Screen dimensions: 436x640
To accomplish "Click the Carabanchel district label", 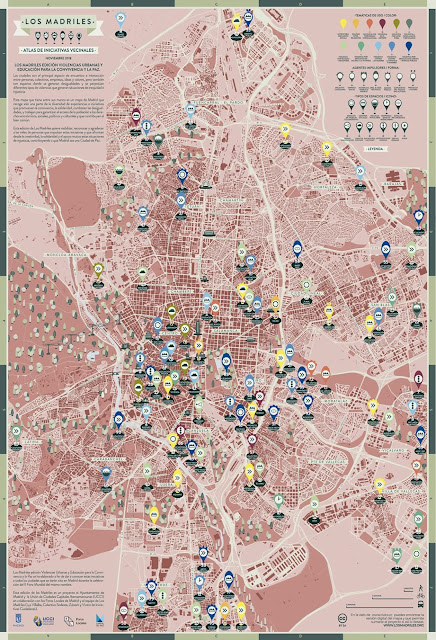I will point(108,459).
